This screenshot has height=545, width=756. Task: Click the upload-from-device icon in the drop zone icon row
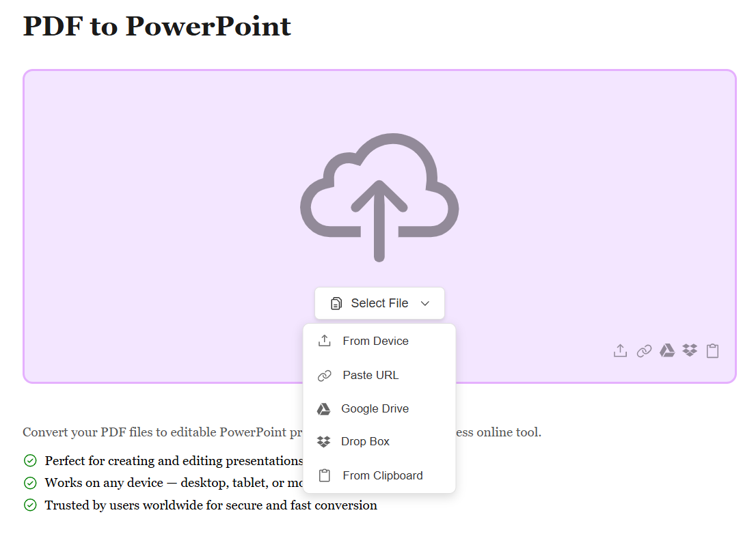620,351
